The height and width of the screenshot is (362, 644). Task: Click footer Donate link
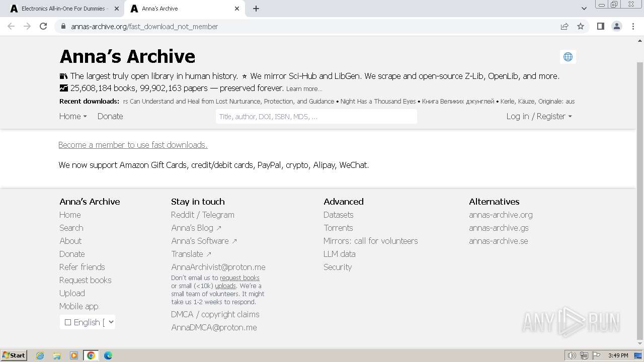[x=72, y=254]
